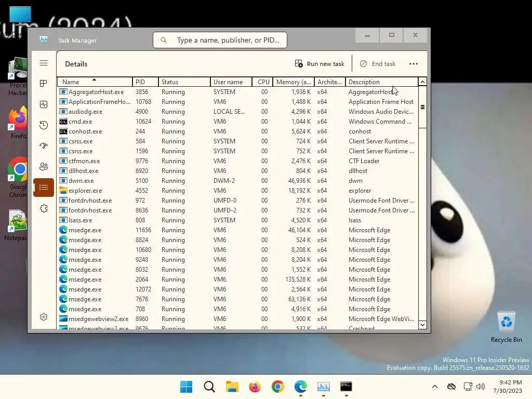This screenshot has width=532, height=399.
Task: Select the ApplicationFrameHost process row
Action: pyautogui.click(x=237, y=102)
